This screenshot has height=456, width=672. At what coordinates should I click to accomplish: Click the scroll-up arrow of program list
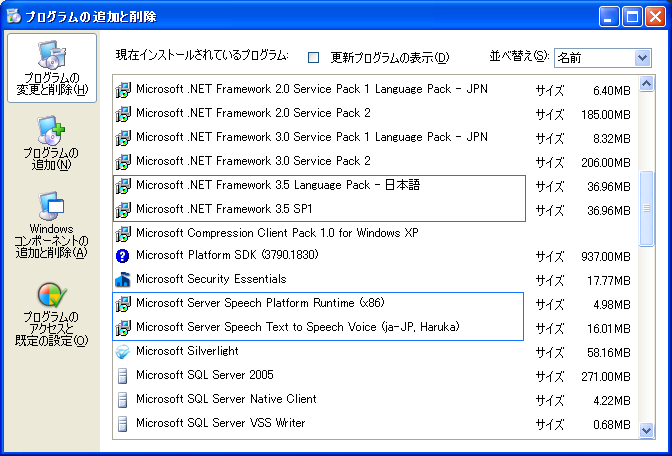pos(647,86)
